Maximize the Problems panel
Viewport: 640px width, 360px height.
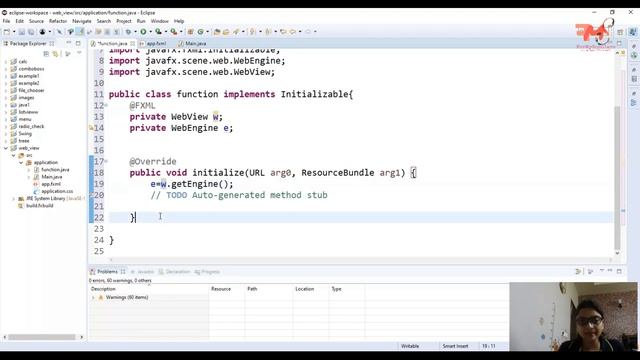pyautogui.click(x=619, y=271)
